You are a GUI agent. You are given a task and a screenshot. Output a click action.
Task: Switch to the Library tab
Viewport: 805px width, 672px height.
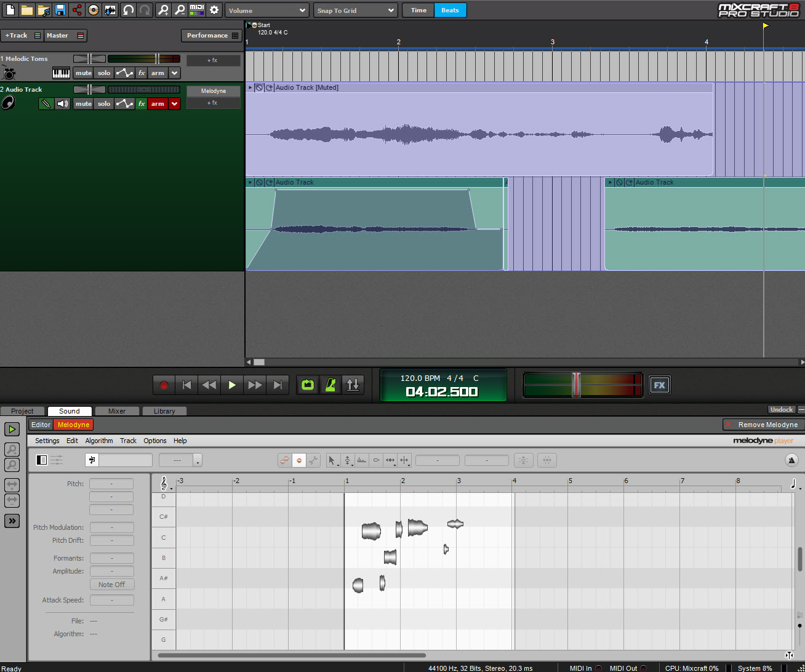(164, 411)
